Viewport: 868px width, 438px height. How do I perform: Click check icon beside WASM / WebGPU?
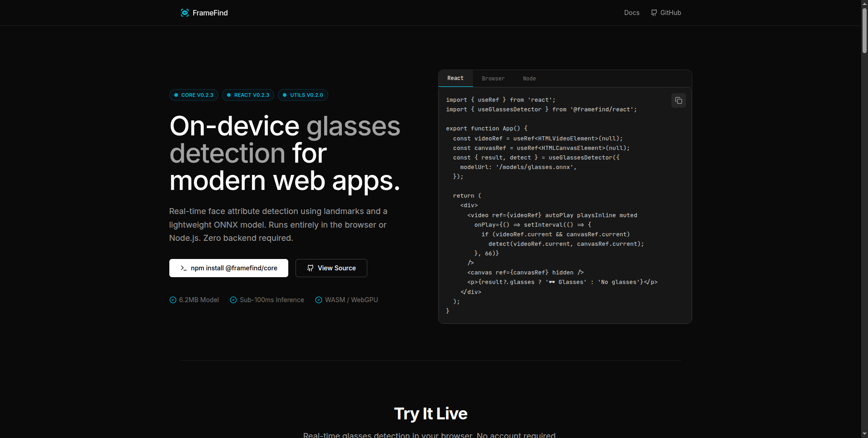coord(319,300)
